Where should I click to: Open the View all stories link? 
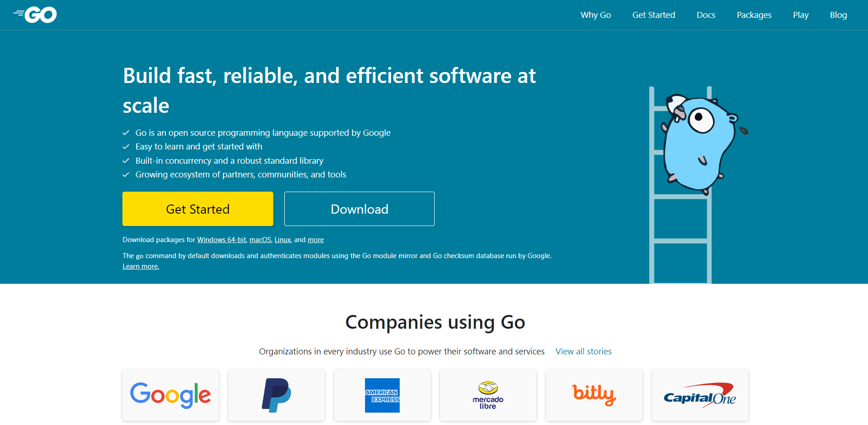click(x=583, y=351)
